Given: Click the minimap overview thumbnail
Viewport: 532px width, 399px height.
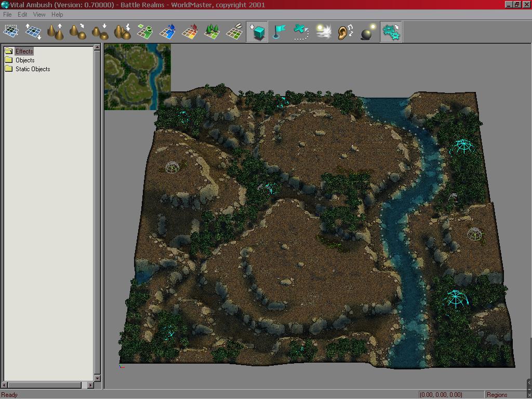Looking at the screenshot, I should click(137, 77).
